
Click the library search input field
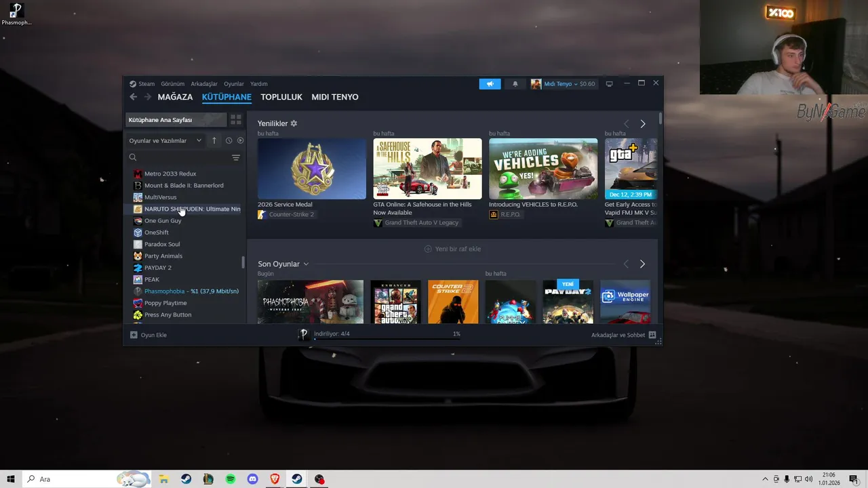pyautogui.click(x=183, y=157)
